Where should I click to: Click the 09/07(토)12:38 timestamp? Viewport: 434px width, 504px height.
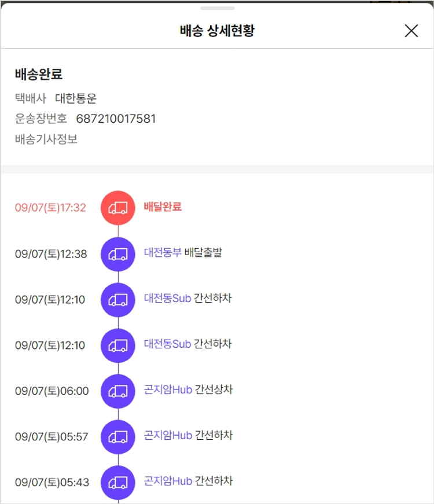tap(51, 254)
